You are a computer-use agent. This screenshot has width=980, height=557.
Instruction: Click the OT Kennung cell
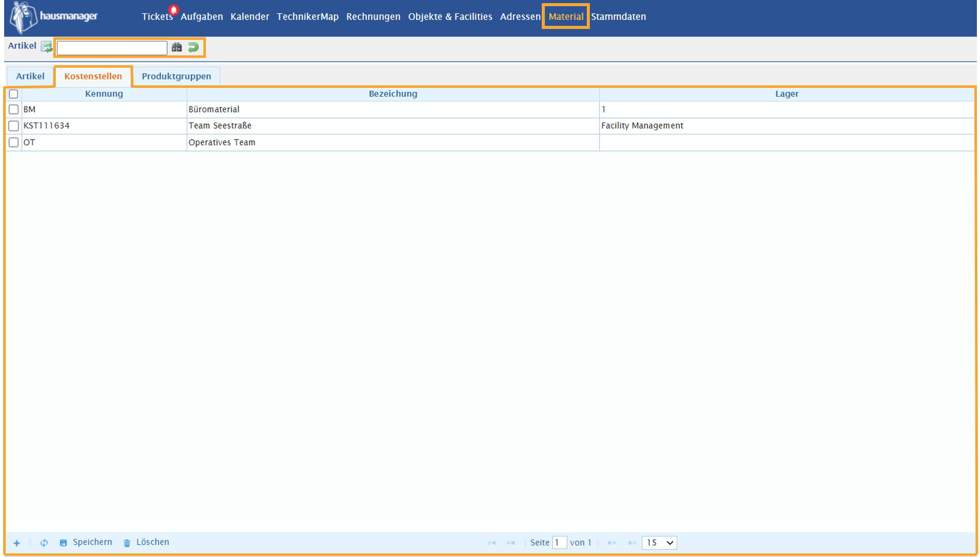(104, 142)
